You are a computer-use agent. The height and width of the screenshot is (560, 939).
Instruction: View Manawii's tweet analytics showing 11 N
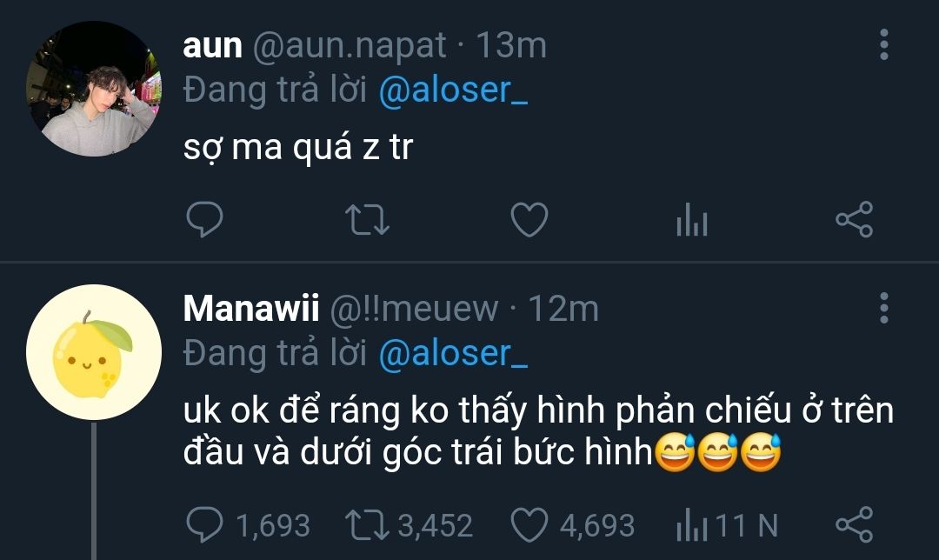692,524
